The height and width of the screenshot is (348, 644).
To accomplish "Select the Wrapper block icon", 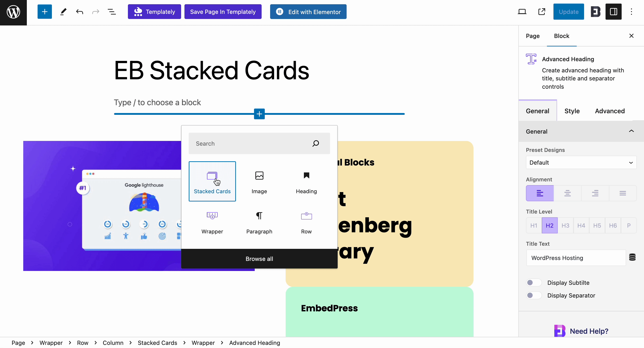I will [212, 216].
